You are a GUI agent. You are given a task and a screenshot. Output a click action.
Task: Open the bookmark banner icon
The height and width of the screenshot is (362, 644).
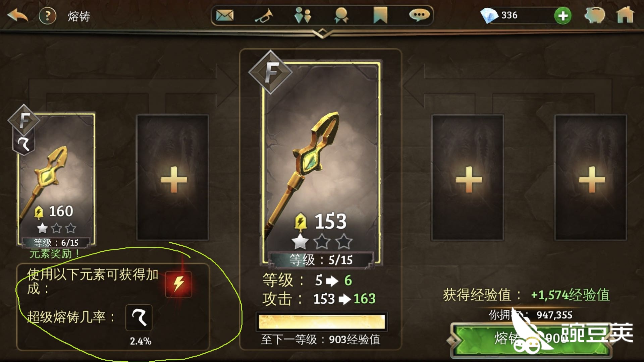pyautogui.click(x=380, y=15)
